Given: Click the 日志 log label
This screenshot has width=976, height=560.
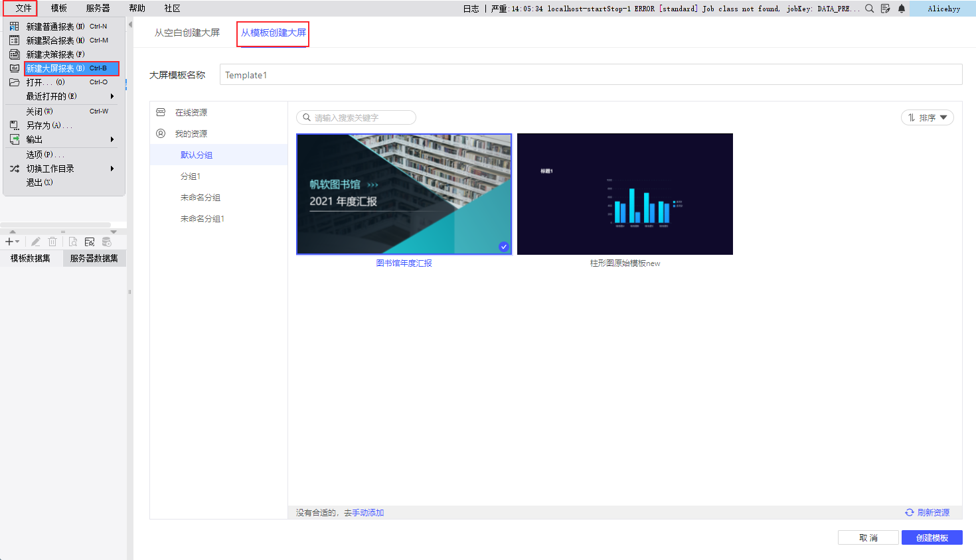Looking at the screenshot, I should coord(471,9).
